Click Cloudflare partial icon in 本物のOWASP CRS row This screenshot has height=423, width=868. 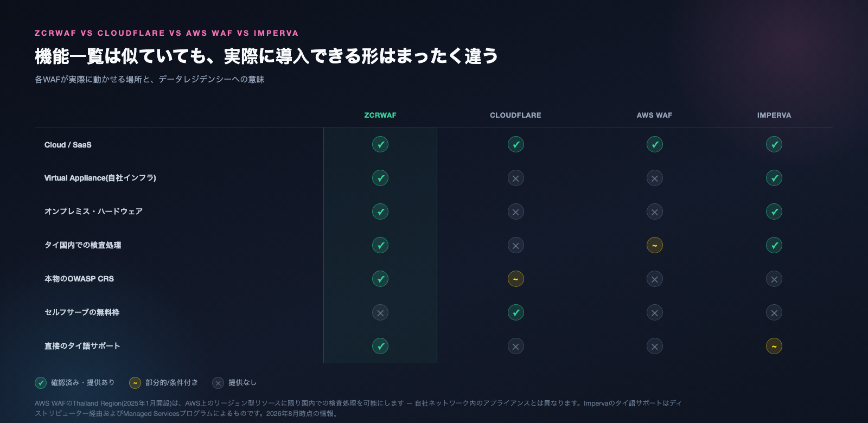pyautogui.click(x=516, y=279)
